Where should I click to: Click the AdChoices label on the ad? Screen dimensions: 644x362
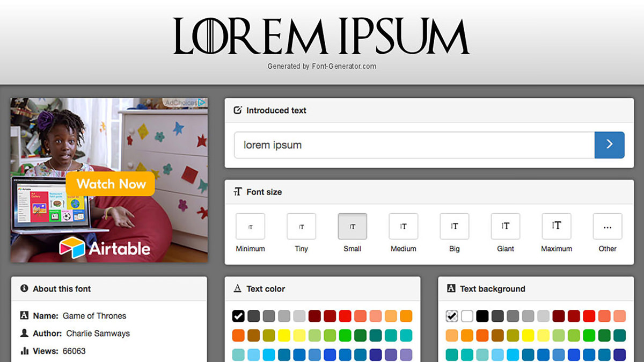[181, 102]
